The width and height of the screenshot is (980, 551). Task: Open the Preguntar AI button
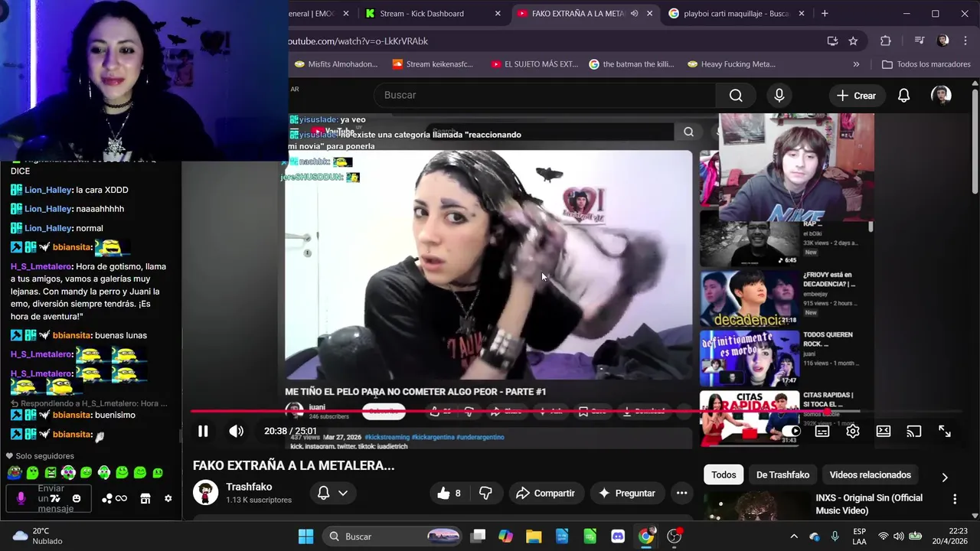click(626, 494)
